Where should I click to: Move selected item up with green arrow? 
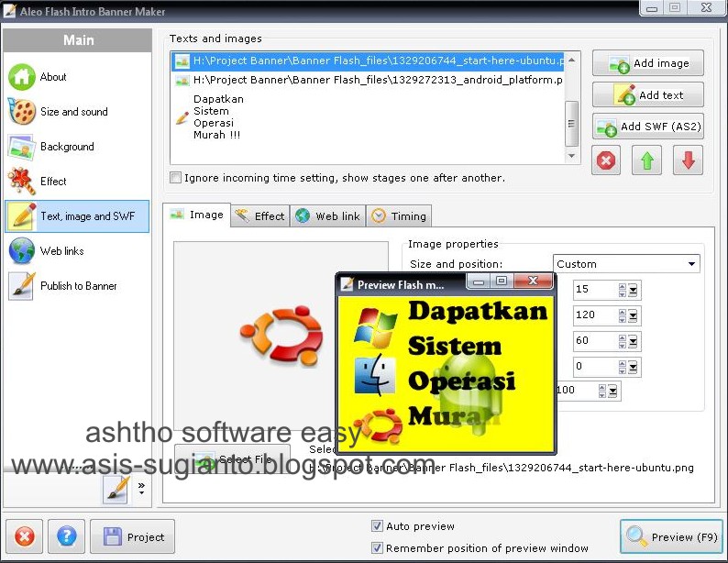[x=646, y=160]
